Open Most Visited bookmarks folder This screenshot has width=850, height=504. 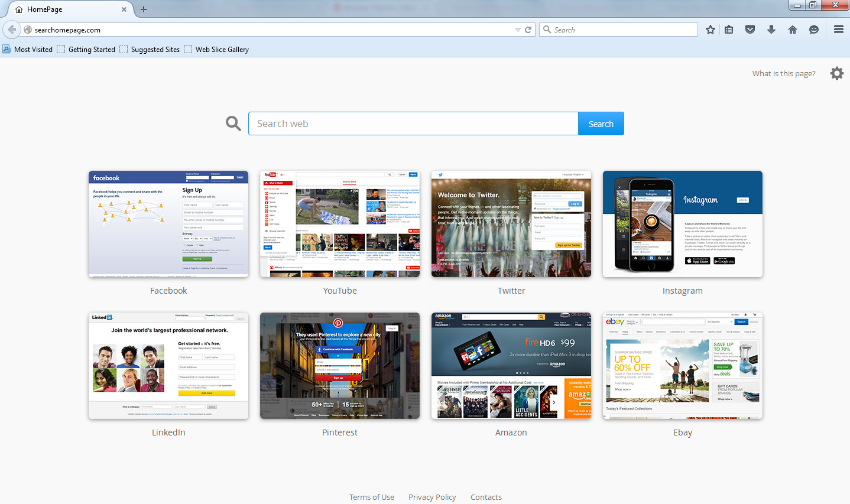coord(28,49)
